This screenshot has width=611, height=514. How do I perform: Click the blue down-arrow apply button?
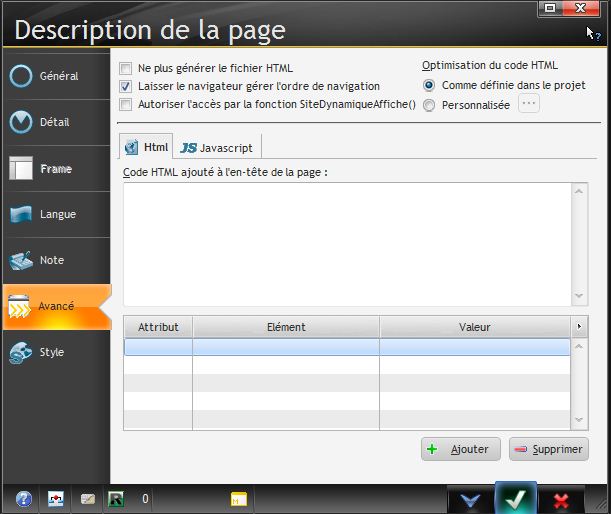tap(470, 500)
